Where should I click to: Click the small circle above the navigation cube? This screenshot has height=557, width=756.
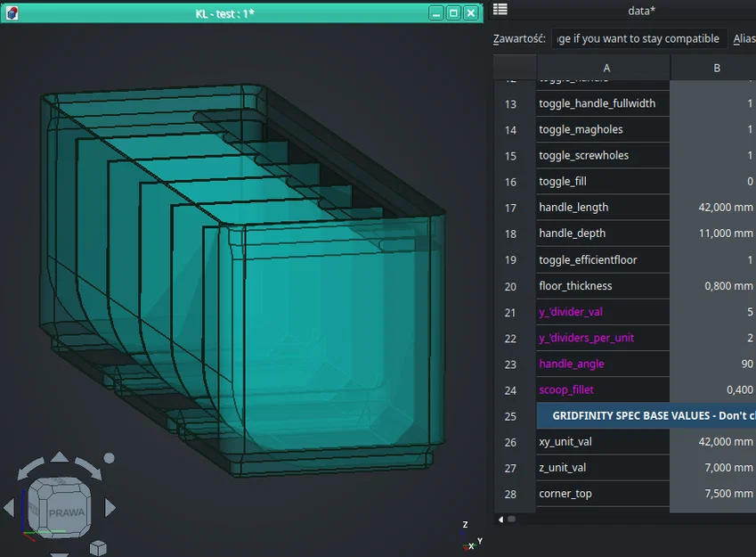109,457
